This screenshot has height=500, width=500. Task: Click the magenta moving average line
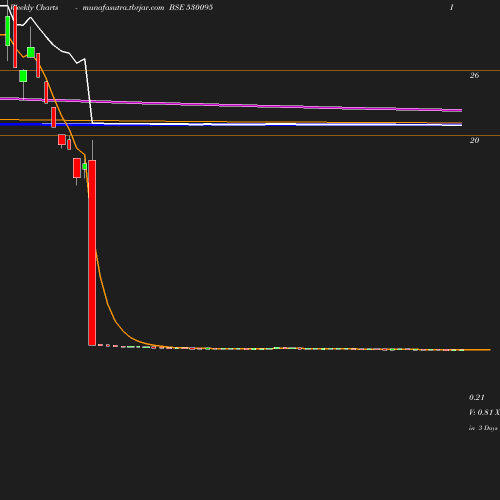click(231, 105)
